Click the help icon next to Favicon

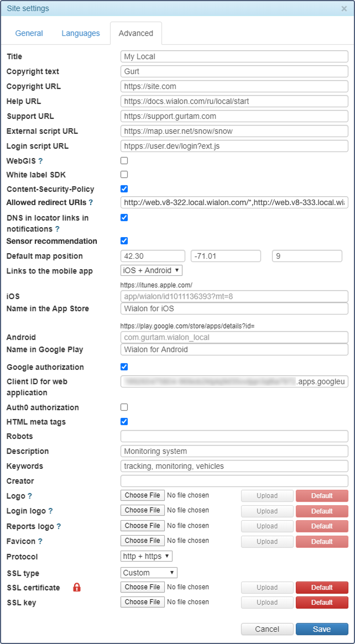pos(40,541)
